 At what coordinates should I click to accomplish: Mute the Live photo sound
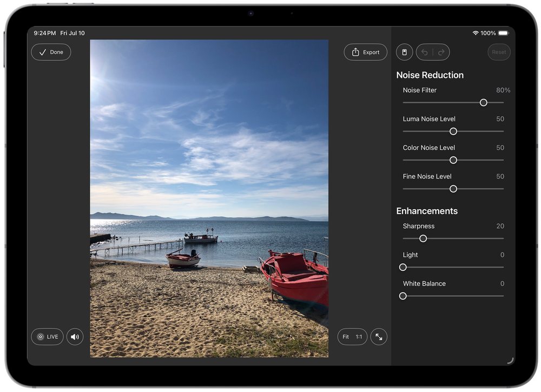[75, 337]
